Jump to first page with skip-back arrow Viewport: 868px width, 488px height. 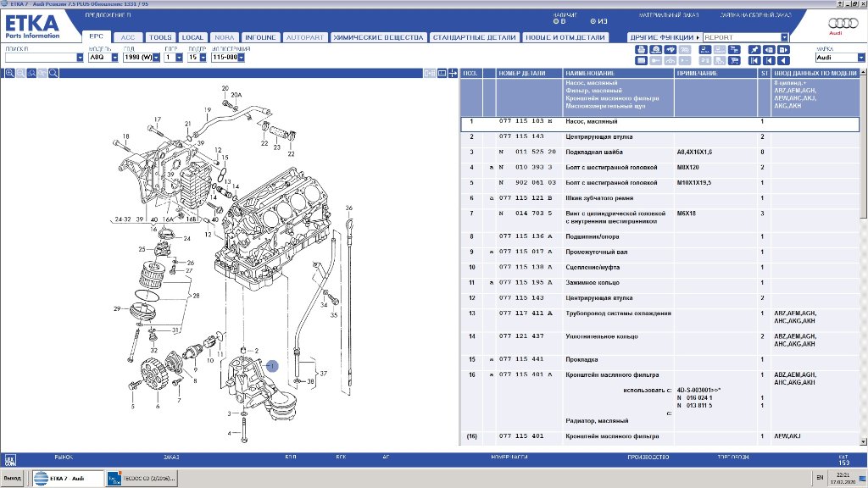pyautogui.click(x=755, y=61)
